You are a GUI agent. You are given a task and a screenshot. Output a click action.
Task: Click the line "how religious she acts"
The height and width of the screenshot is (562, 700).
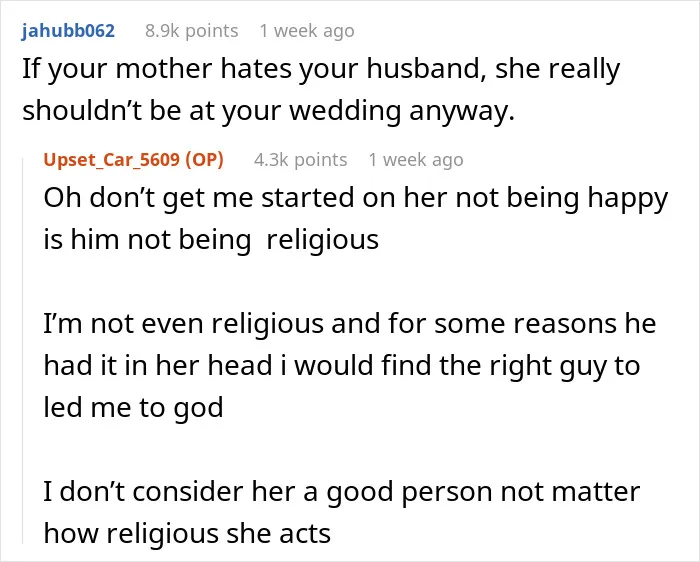(187, 533)
